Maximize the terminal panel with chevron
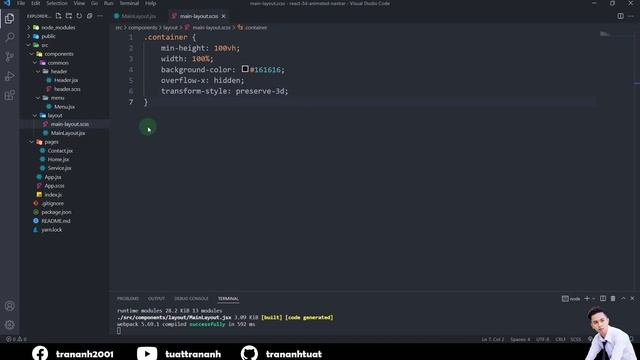Screen dimensions: 640x360 [623, 299]
